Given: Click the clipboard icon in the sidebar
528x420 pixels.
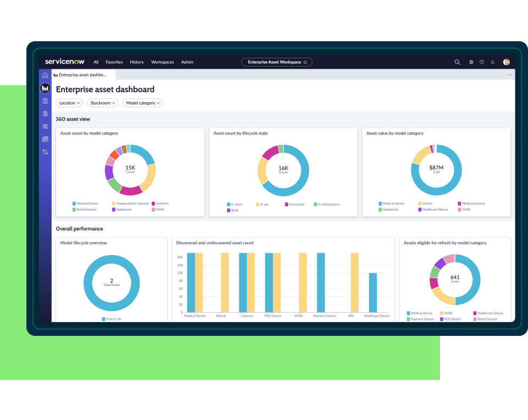Looking at the screenshot, I should coord(45,114).
